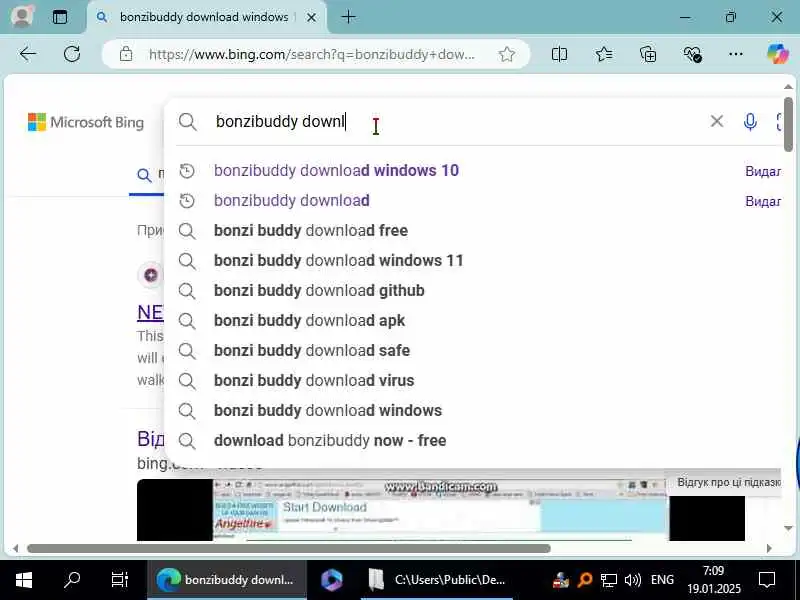Open the clock and date flyout
The height and width of the screenshot is (600, 800).
click(x=713, y=580)
